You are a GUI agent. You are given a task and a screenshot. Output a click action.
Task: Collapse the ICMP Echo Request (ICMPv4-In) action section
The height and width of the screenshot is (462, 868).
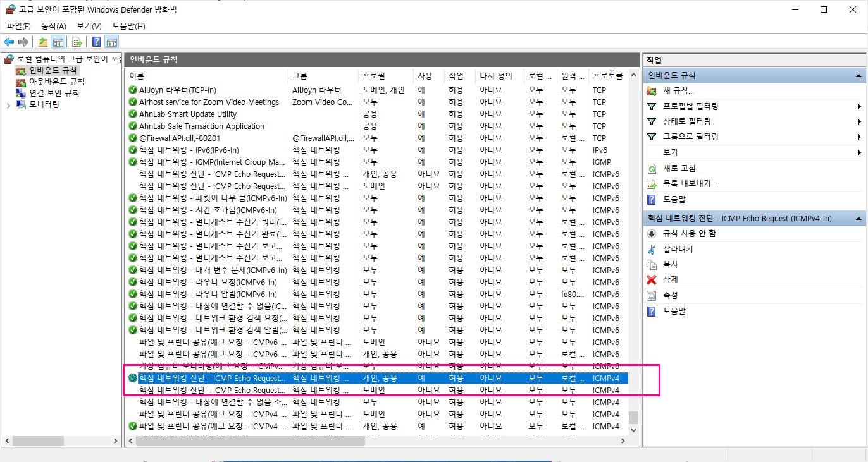click(x=859, y=218)
